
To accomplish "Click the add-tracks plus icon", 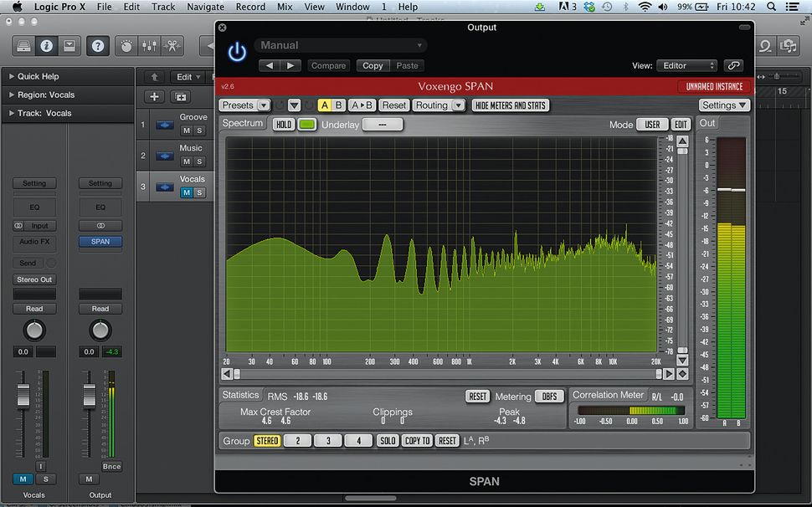I will 154,96.
